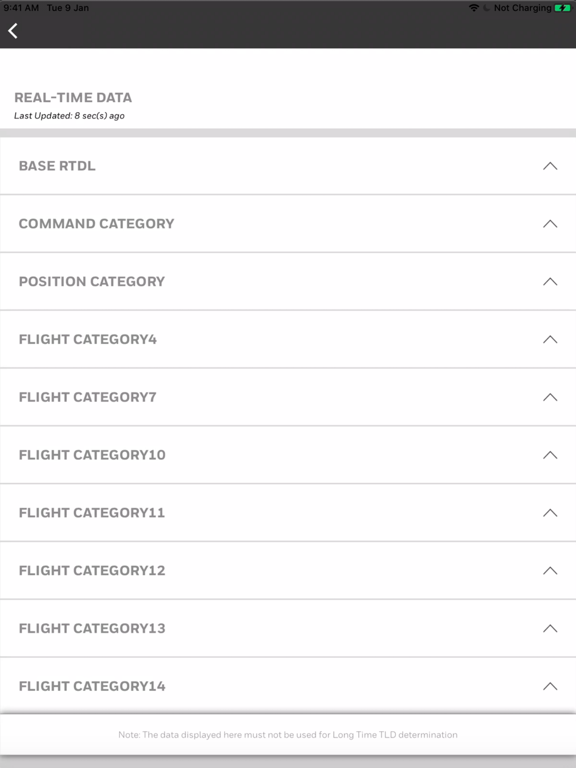Open the FLIGHT CATEGORY12 label text
This screenshot has height=768, width=576.
click(92, 571)
